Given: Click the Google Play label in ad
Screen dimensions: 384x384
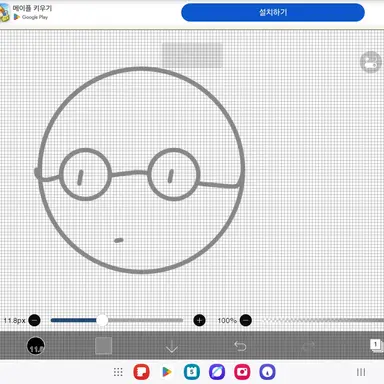Looking at the screenshot, I should coord(35,17).
